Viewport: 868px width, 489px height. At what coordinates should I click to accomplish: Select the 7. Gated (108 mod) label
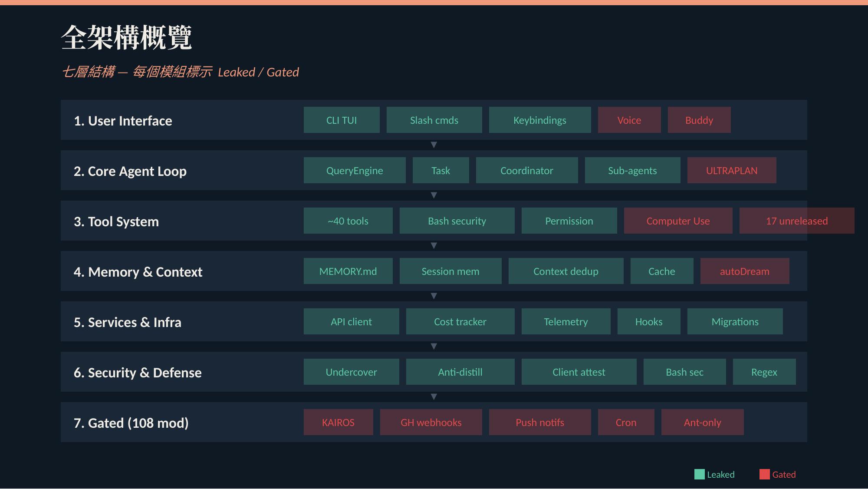(x=131, y=423)
